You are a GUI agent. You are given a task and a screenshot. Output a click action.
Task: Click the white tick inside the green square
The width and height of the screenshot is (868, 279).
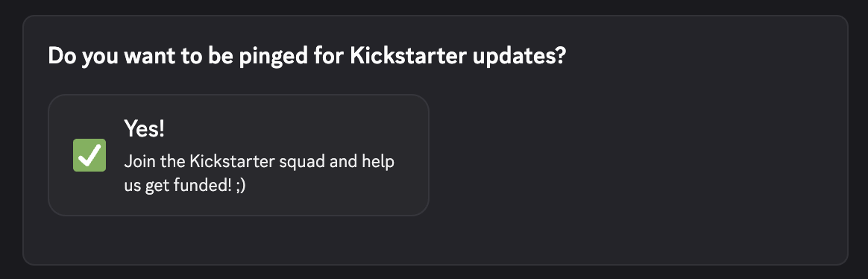click(x=89, y=155)
